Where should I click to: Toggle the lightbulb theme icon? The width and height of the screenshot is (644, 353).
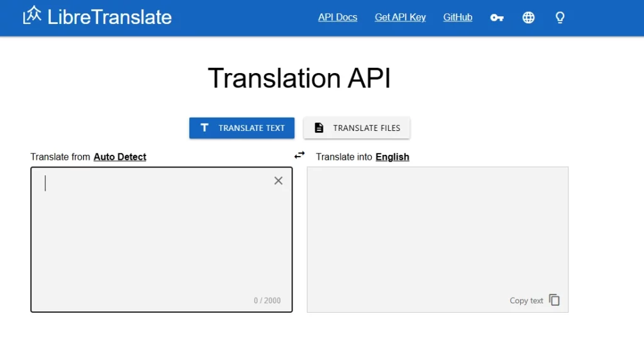pyautogui.click(x=560, y=17)
